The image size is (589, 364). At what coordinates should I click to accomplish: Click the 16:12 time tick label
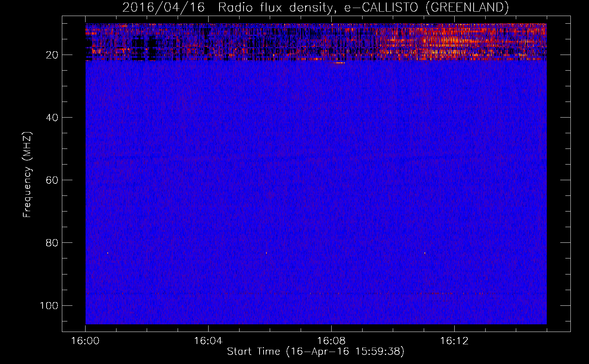point(454,341)
